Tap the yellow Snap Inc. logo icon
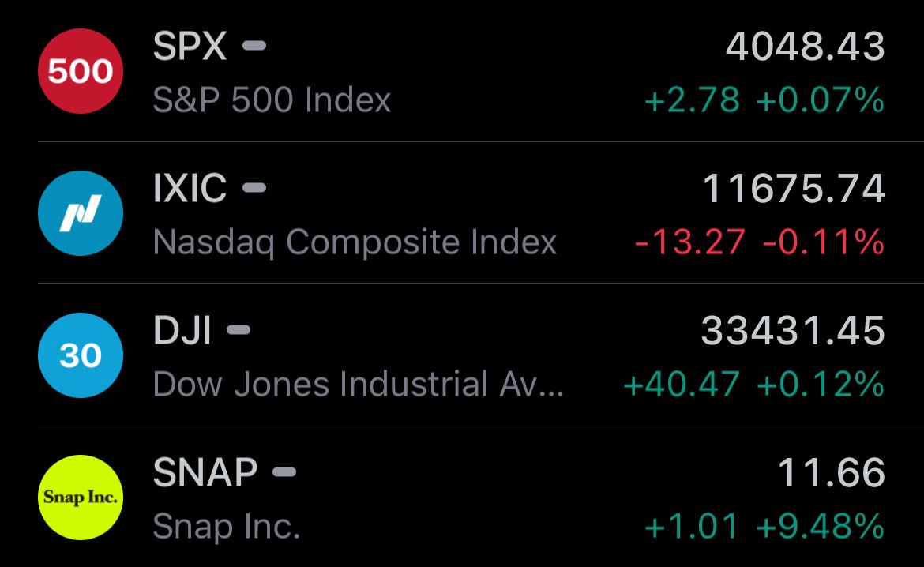This screenshot has width=924, height=567. [x=80, y=497]
